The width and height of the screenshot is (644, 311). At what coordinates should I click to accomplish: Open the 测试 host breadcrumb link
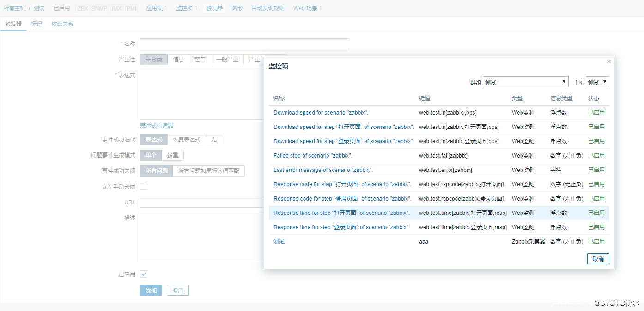point(39,8)
